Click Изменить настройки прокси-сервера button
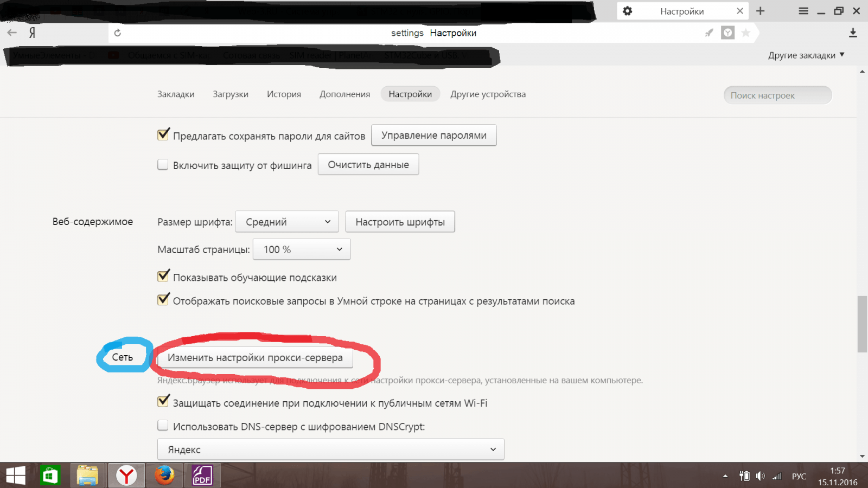Viewport: 868px width, 488px height. (x=255, y=358)
